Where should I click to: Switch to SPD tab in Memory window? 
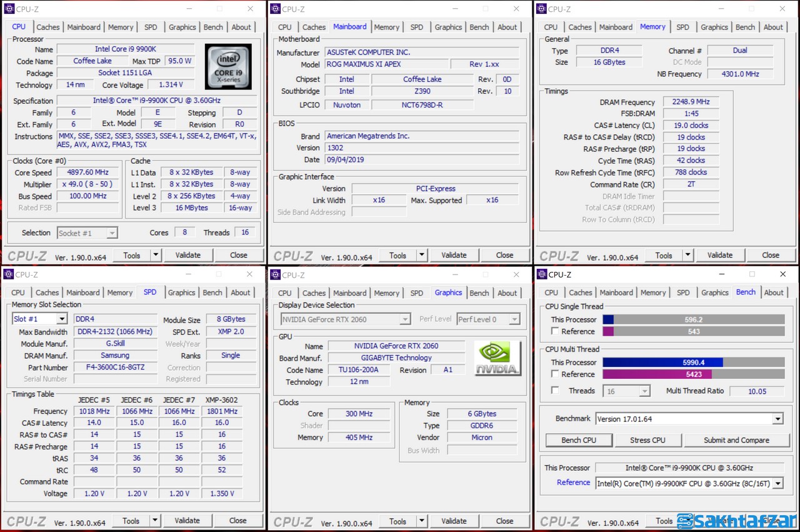683,27
